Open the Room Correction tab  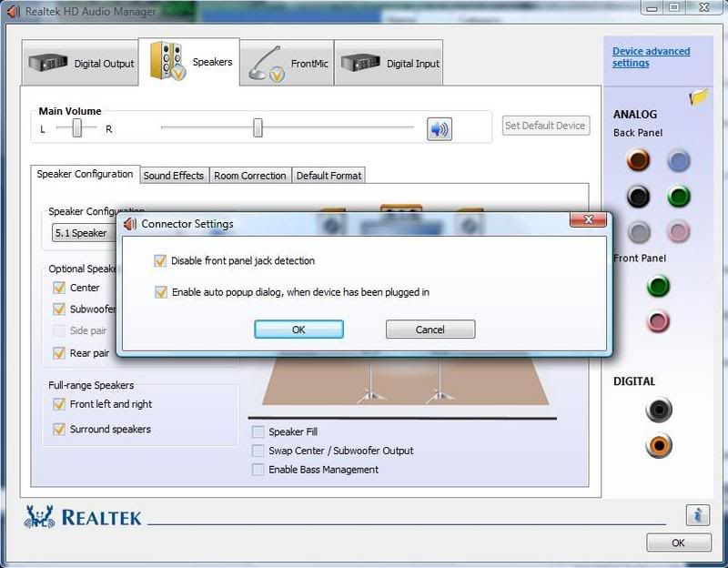(x=249, y=176)
